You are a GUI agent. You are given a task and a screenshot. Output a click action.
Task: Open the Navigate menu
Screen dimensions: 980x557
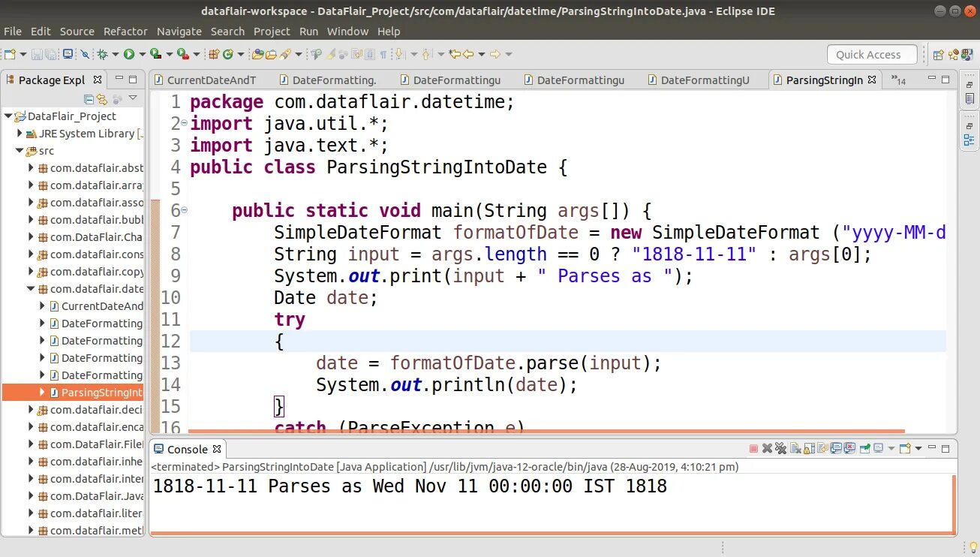tap(179, 32)
